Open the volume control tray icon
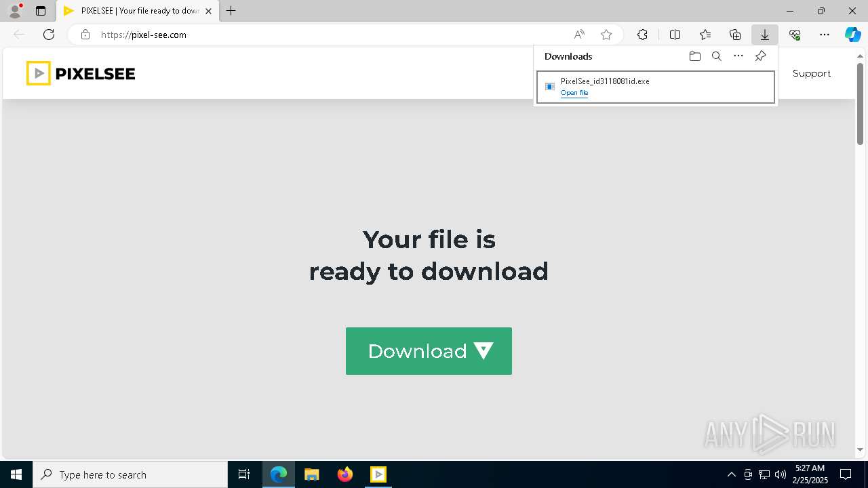868x488 pixels. 781,474
